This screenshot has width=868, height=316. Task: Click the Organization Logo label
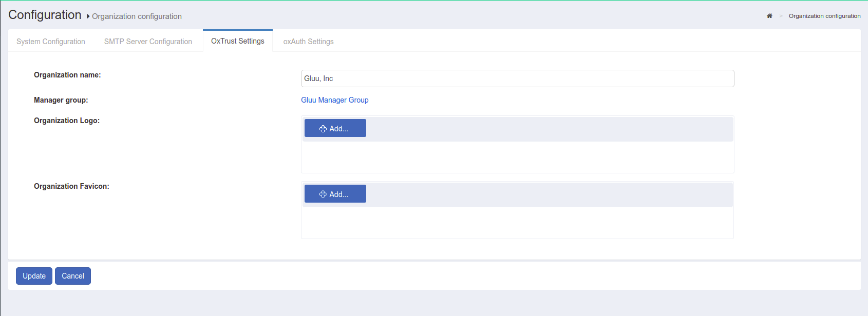[x=67, y=121]
